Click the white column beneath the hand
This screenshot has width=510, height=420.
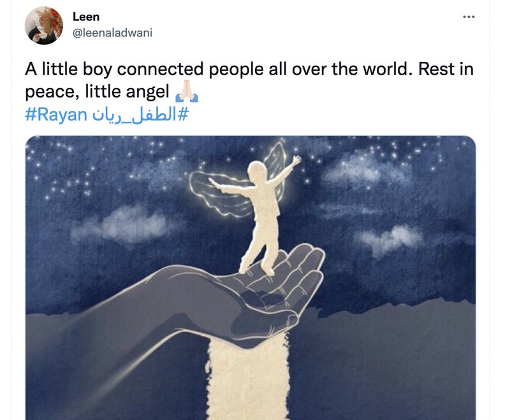pyautogui.click(x=248, y=379)
